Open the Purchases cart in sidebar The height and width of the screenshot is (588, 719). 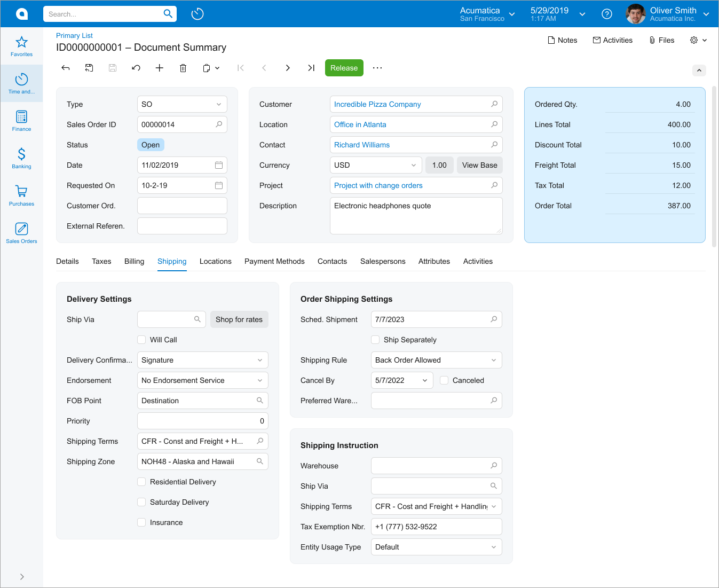pos(21,195)
